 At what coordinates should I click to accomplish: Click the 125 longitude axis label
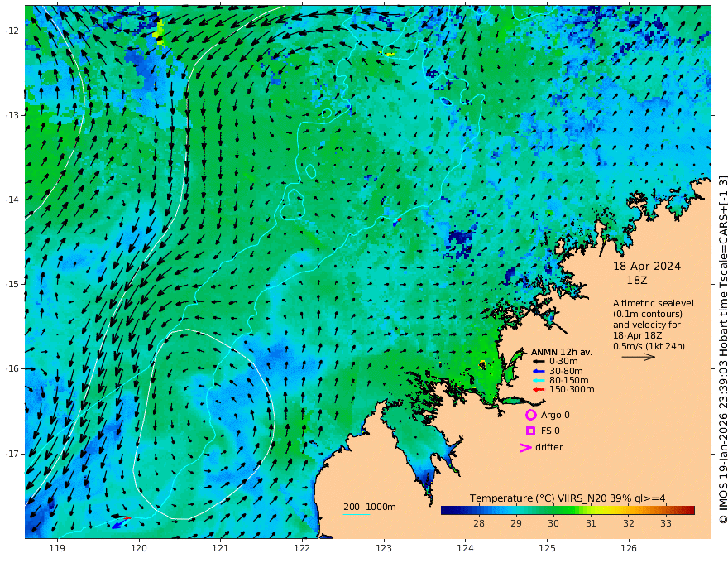(x=548, y=549)
